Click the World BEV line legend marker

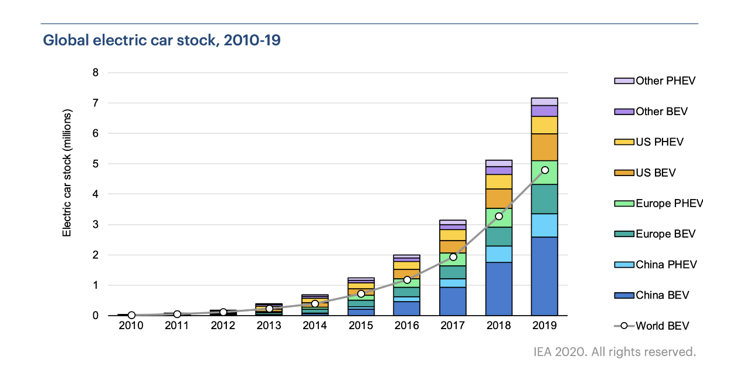coord(624,326)
